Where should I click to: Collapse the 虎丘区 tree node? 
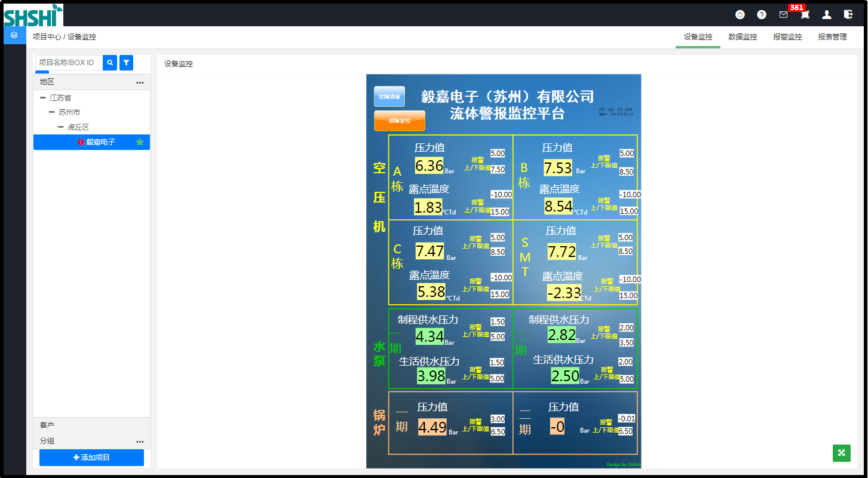click(61, 127)
